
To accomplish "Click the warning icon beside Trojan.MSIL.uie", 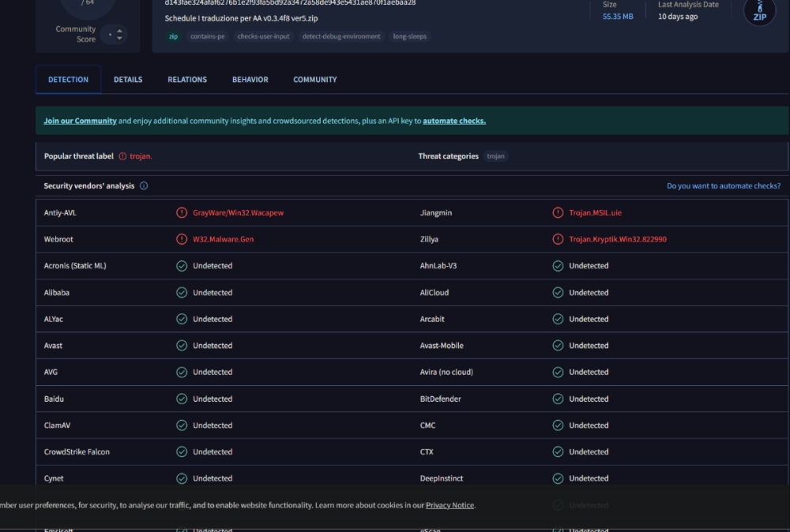I will point(558,213).
